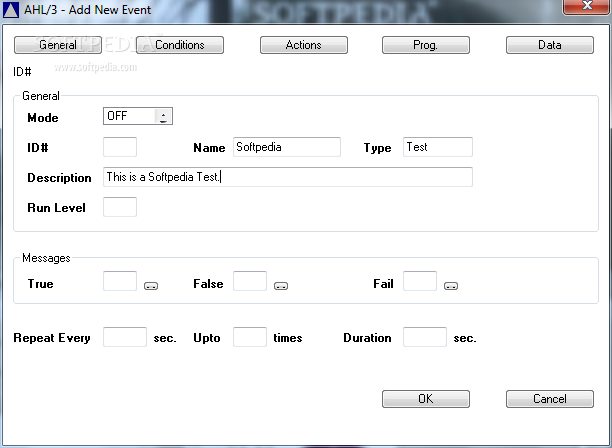Click the Mode spinner showing OFF
Image resolution: width=612 pixels, height=448 pixels.
coord(137,116)
